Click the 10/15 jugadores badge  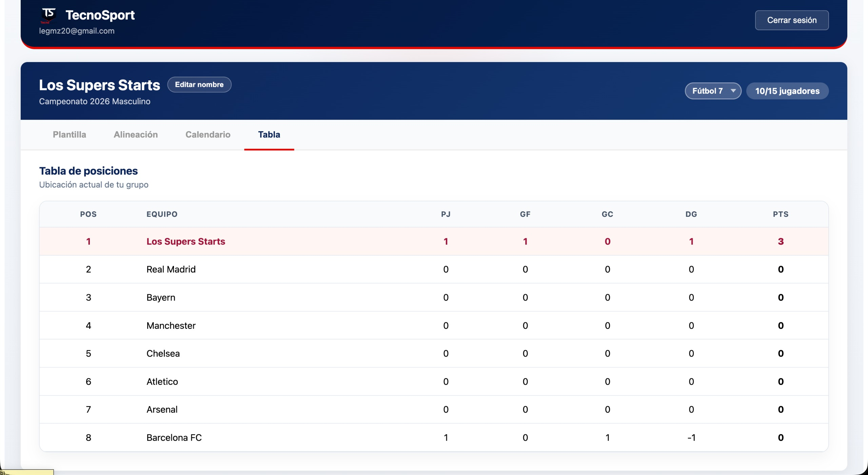pos(787,91)
